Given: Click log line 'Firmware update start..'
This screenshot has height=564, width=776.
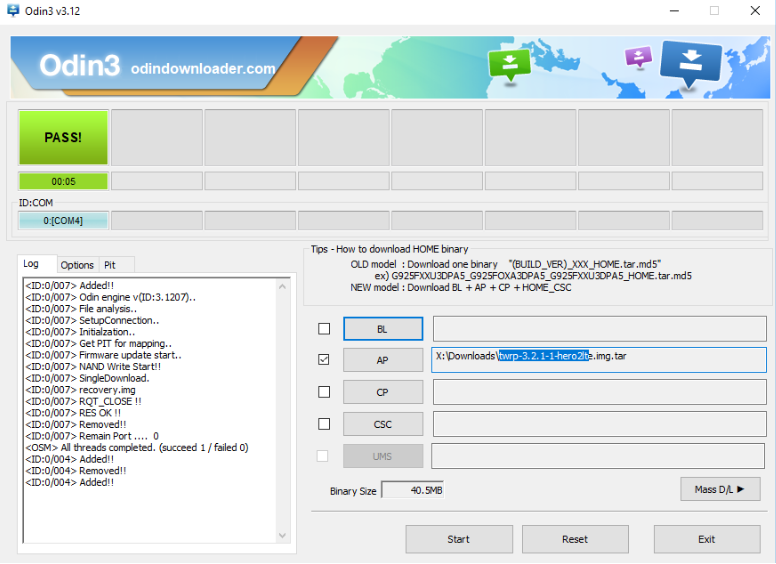Looking at the screenshot, I should (x=103, y=355).
